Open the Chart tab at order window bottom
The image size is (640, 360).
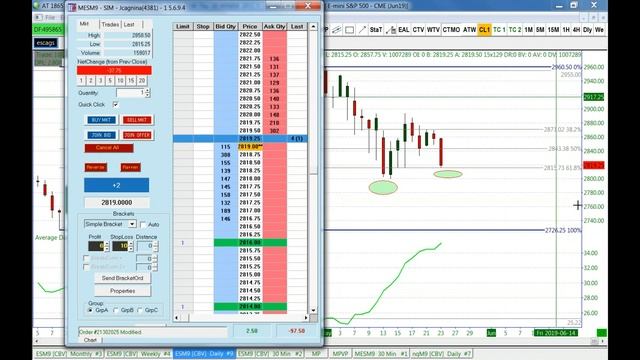tap(90, 340)
